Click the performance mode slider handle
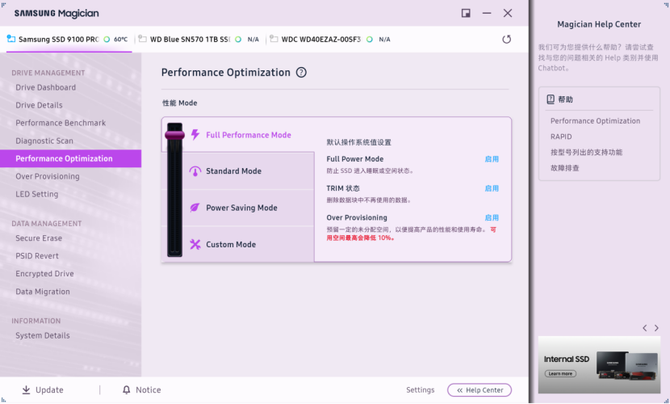 click(175, 135)
